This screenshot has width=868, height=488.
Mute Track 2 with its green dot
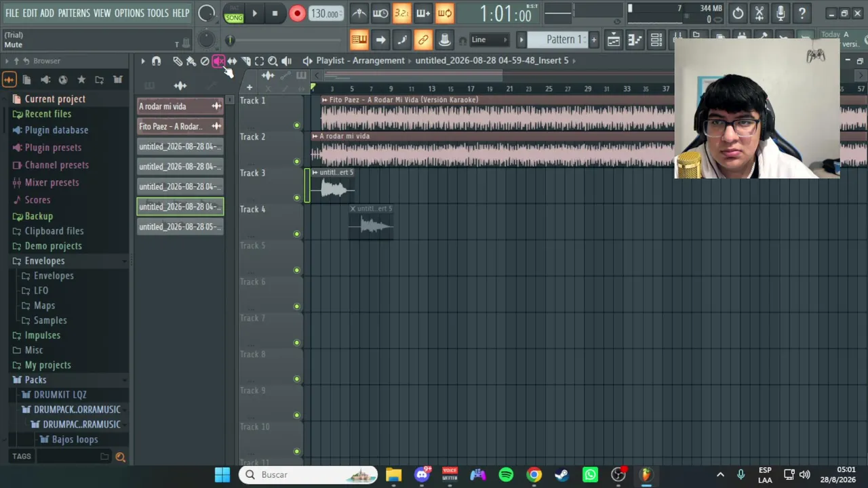[x=296, y=161]
